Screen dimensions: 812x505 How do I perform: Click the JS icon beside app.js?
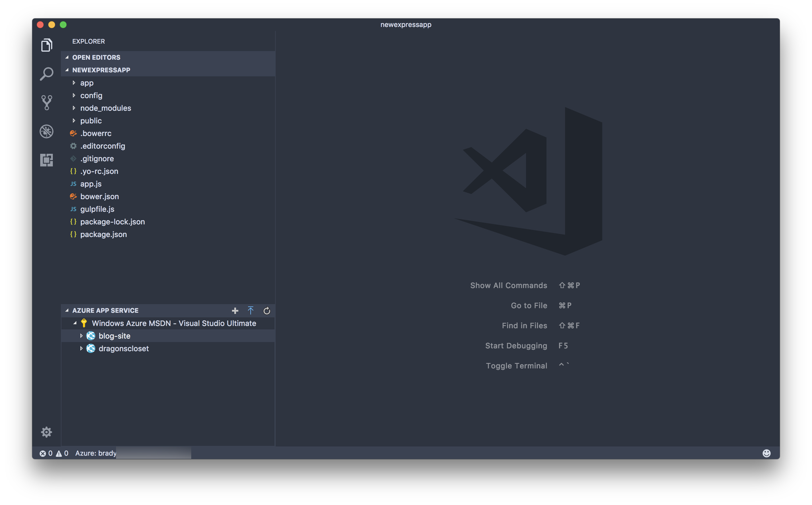73,184
